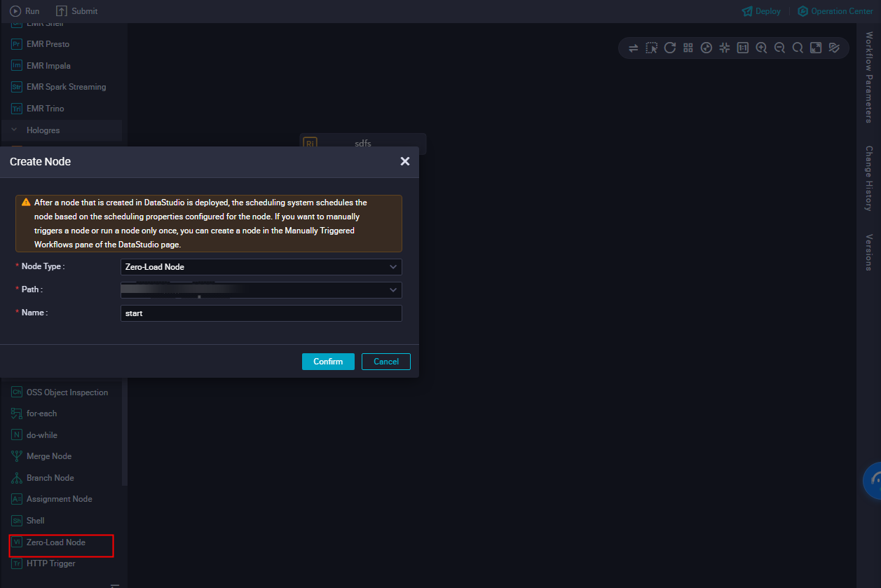This screenshot has height=588, width=881.
Task: Click into the Name field containing start
Action: click(x=261, y=313)
